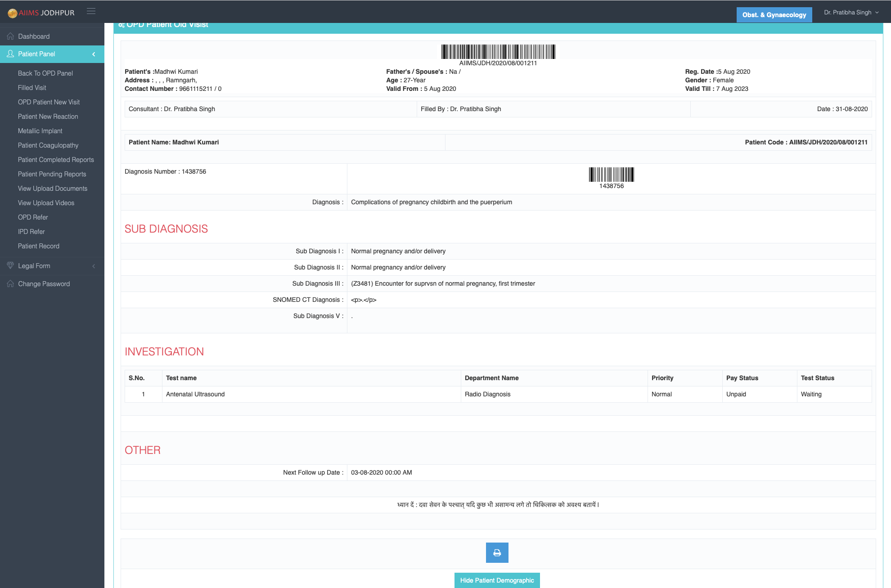Open Patient Pending Reports
Screen dimensions: 891x588
pyautogui.click(x=52, y=174)
